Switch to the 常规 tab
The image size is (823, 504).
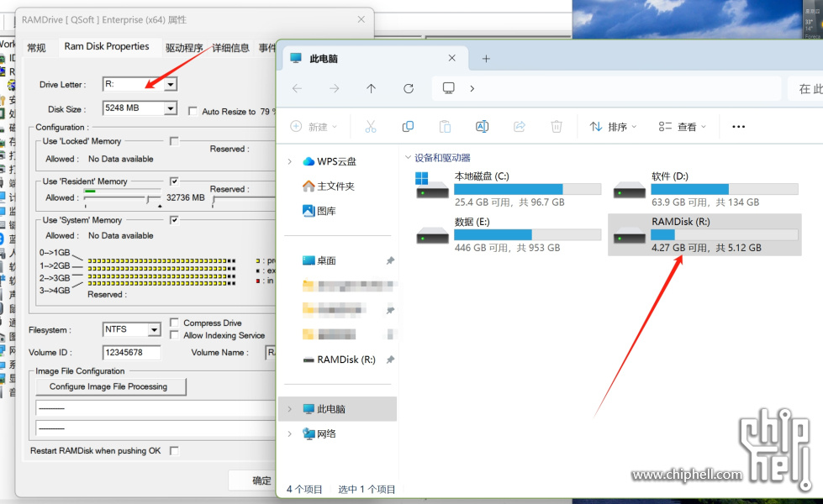(x=36, y=48)
